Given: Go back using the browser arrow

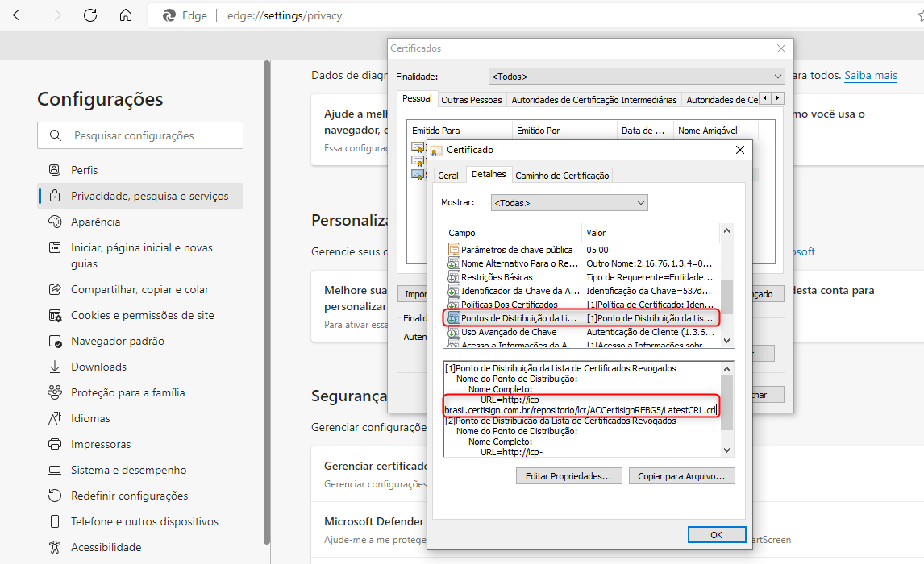Looking at the screenshot, I should pyautogui.click(x=19, y=15).
